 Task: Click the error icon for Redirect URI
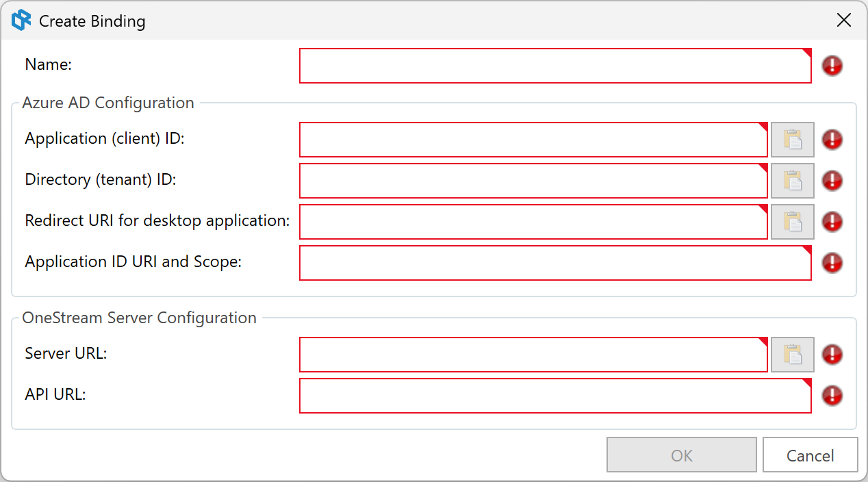[x=832, y=222]
